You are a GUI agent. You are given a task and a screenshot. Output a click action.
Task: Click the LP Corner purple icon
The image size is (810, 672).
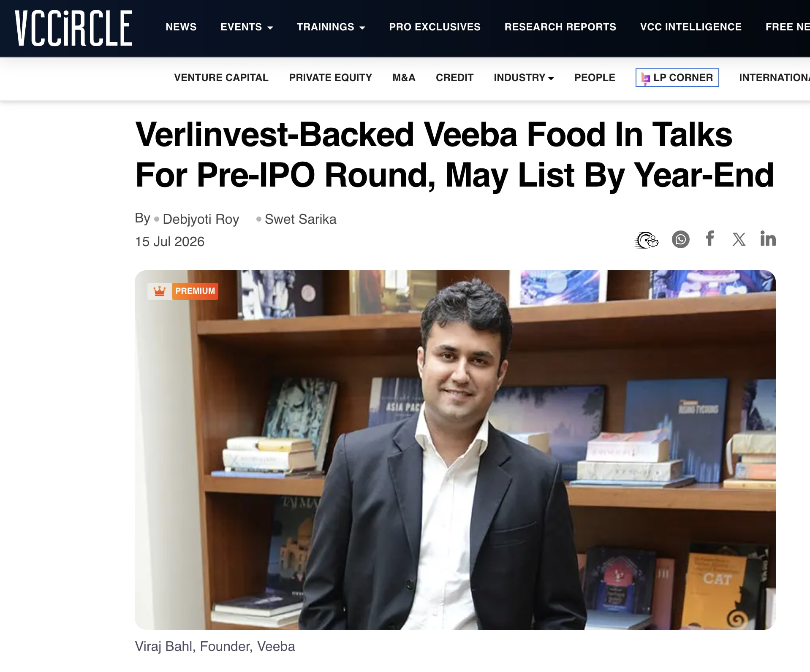[x=645, y=78]
